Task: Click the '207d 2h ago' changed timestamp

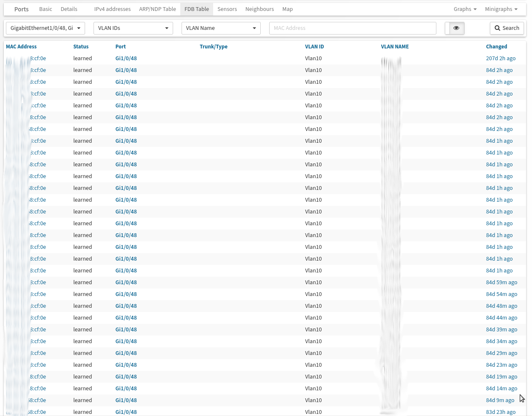Action: click(x=500, y=59)
